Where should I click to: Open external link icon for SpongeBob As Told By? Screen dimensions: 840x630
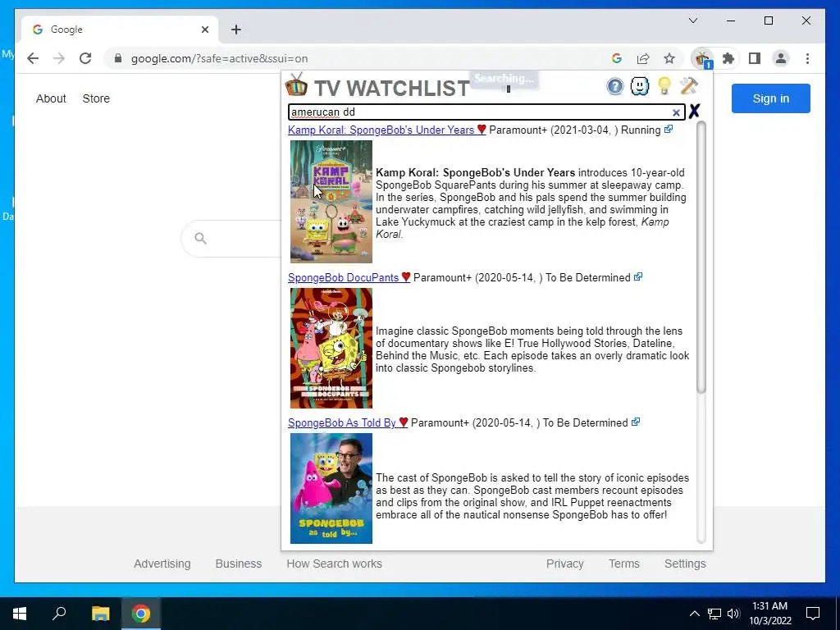(636, 422)
